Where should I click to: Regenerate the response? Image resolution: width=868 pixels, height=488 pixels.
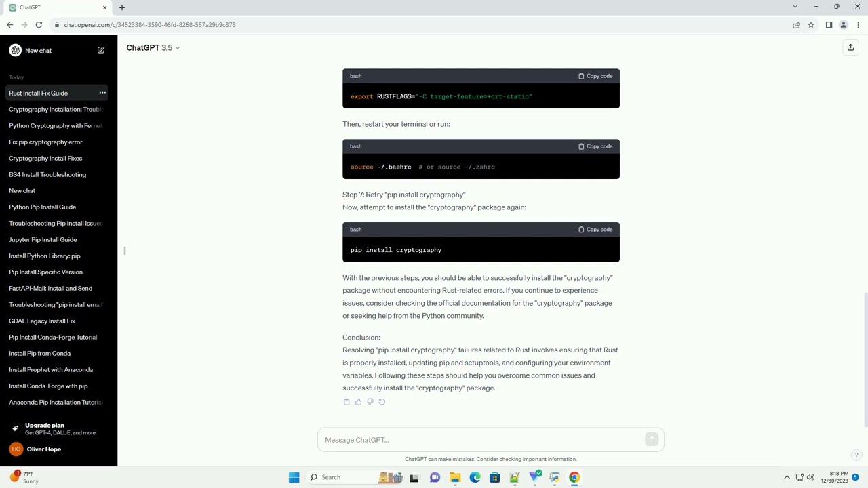click(x=382, y=402)
